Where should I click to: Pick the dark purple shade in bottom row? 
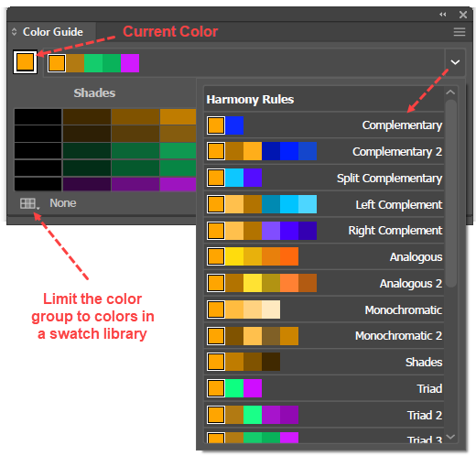pos(87,184)
